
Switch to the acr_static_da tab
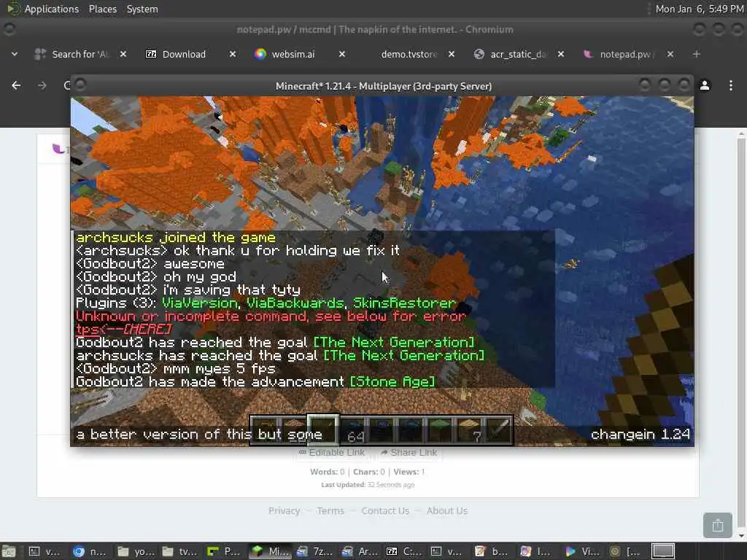511,54
